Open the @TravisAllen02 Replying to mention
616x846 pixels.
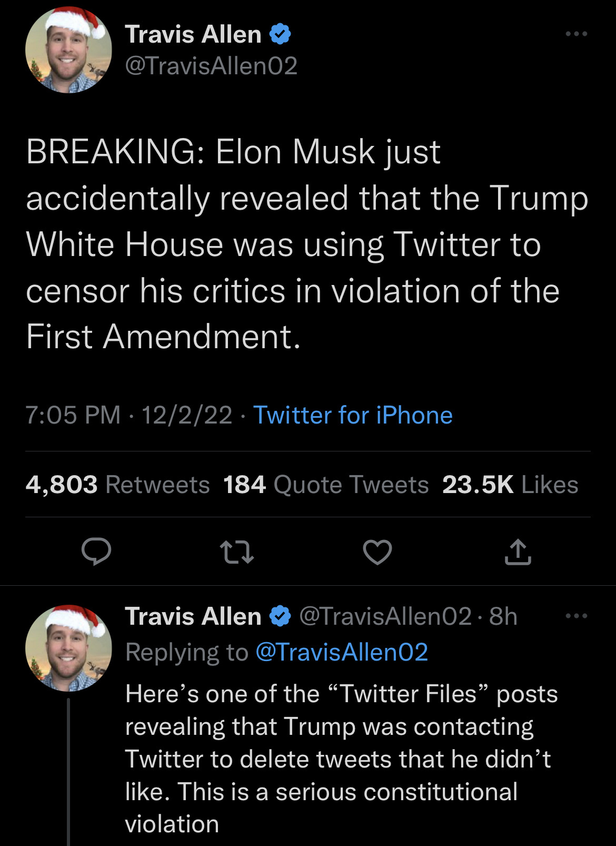[x=341, y=652]
